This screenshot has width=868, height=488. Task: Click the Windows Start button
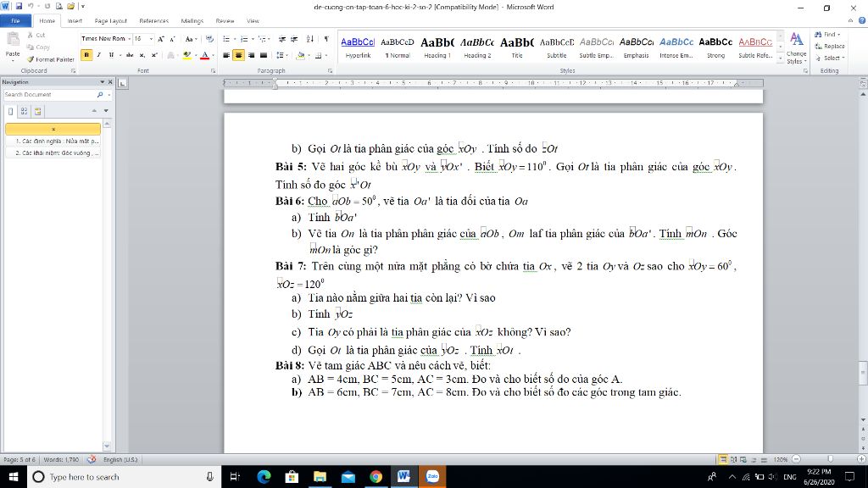click(14, 476)
